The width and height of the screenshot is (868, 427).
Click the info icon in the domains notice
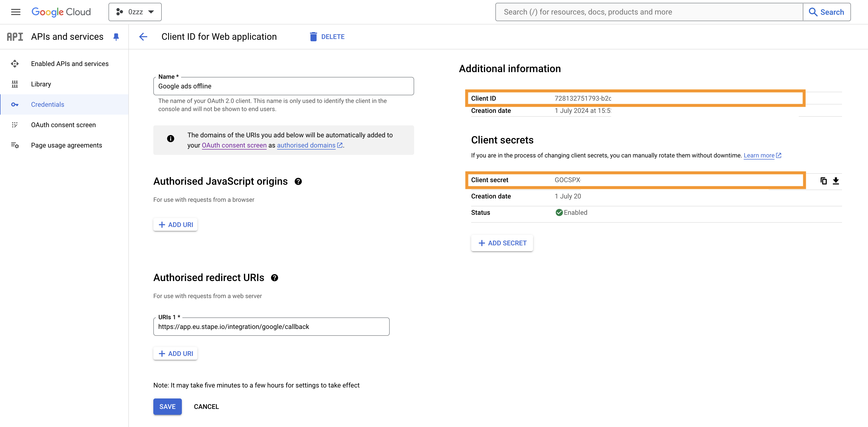[170, 139]
